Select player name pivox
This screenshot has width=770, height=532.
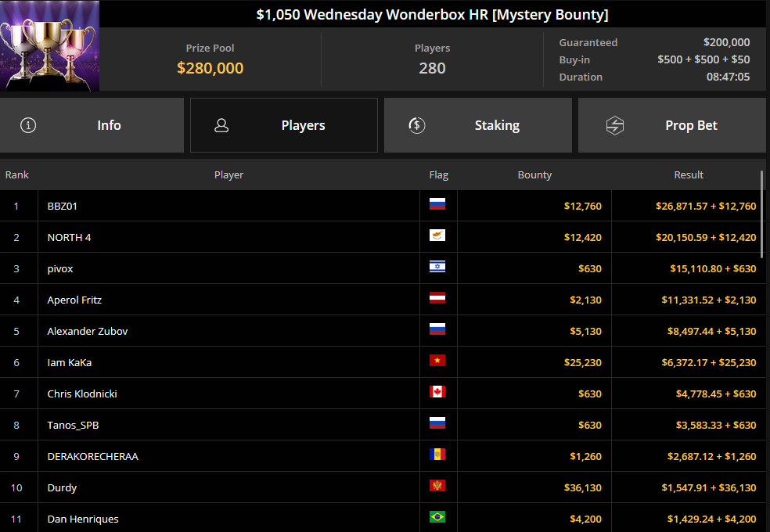(60, 269)
